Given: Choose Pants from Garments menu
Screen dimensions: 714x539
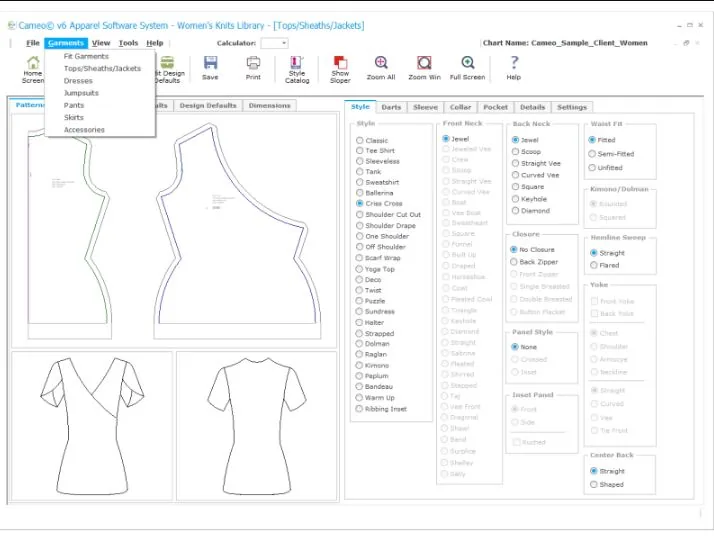Looking at the screenshot, I should coord(74,105).
